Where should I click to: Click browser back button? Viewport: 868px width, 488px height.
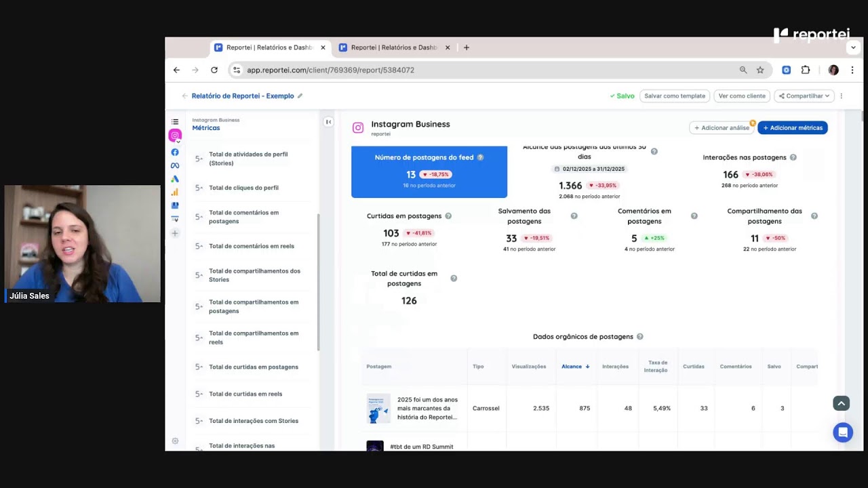tap(176, 70)
